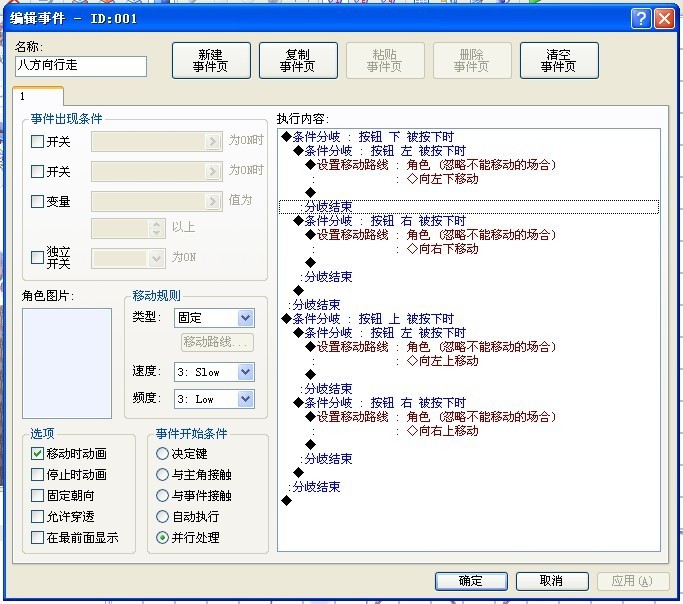Select the highlighted 分歧结束 line
This screenshot has height=604, width=683.
point(469,207)
